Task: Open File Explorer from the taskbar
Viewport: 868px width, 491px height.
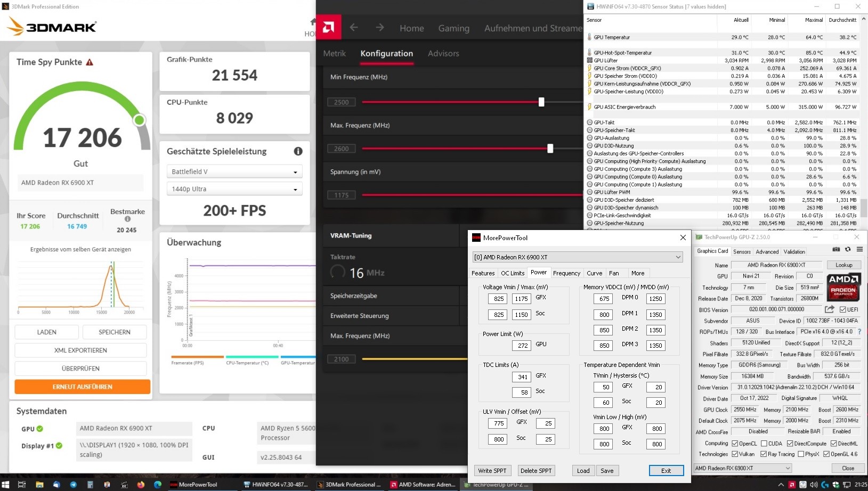Action: coord(39,485)
